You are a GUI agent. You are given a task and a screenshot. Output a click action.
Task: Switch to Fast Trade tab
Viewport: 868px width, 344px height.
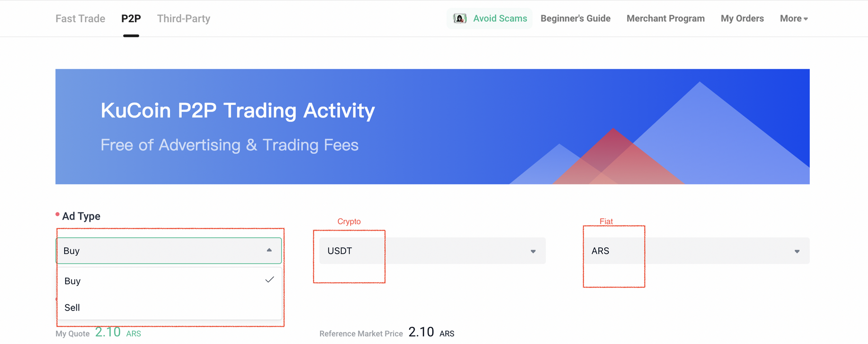point(80,19)
